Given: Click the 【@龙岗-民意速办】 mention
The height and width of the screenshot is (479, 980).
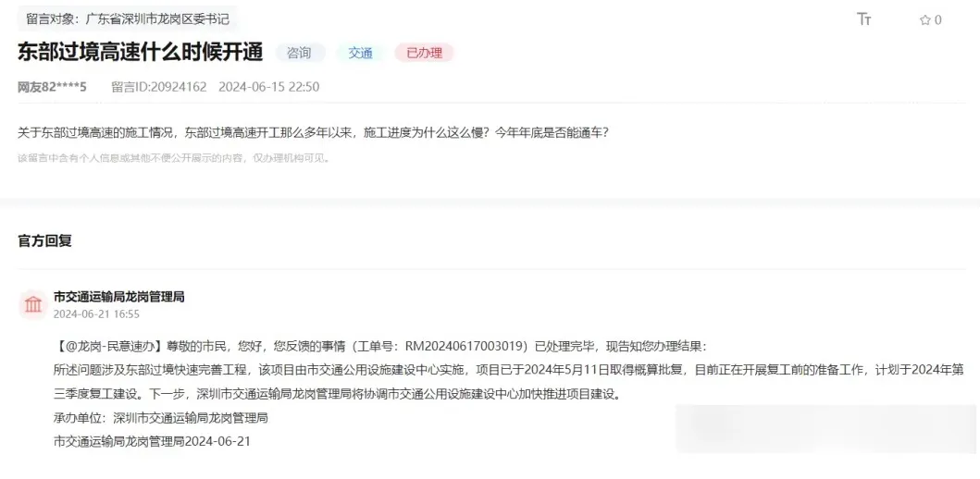Looking at the screenshot, I should 110,347.
